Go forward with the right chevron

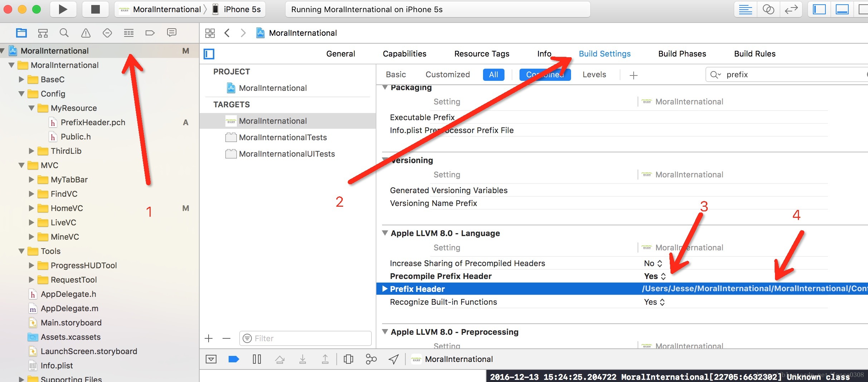[243, 33]
